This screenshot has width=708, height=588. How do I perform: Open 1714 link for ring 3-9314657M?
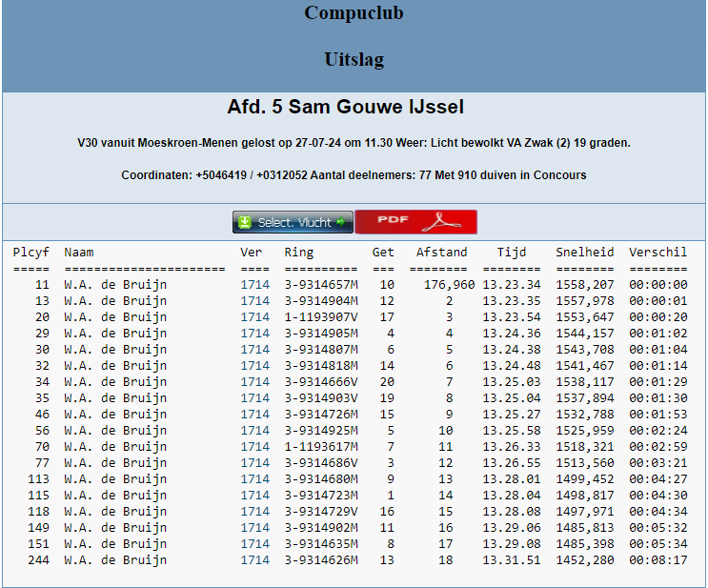point(254,284)
